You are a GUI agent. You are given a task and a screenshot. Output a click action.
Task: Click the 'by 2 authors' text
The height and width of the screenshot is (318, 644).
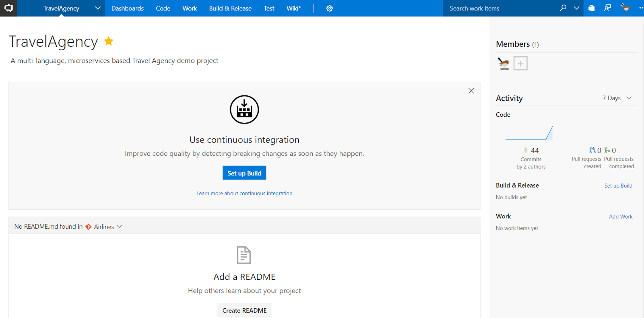coord(531,167)
